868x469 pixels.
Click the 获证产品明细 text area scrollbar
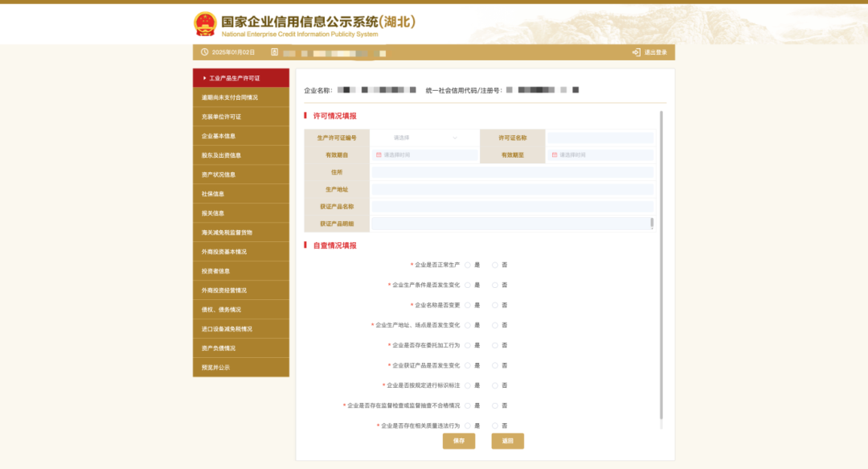click(x=652, y=223)
